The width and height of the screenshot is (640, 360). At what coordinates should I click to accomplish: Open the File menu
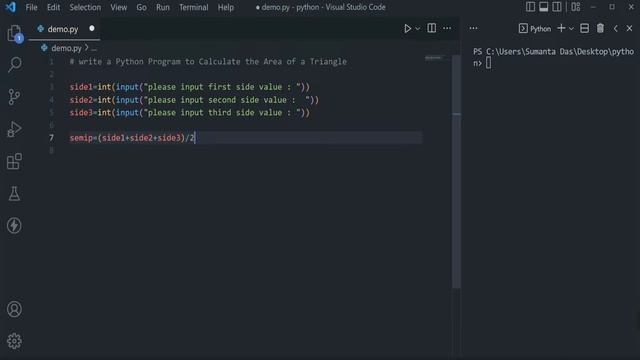(31, 7)
